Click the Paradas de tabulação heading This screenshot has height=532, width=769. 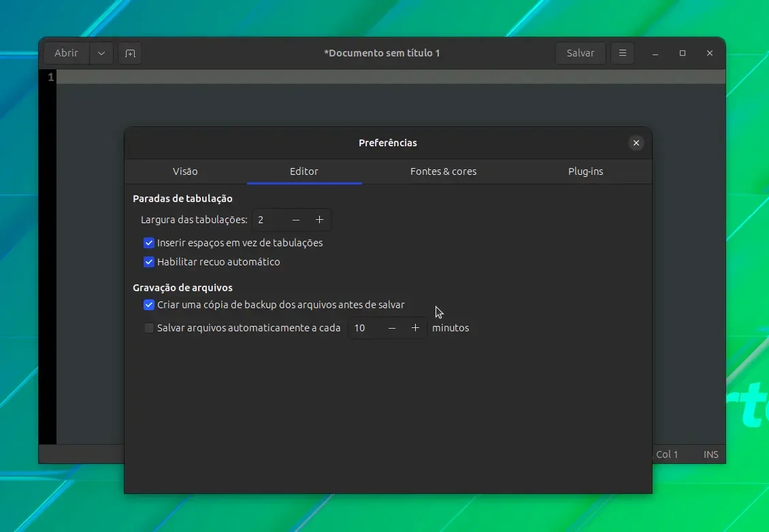[182, 199]
